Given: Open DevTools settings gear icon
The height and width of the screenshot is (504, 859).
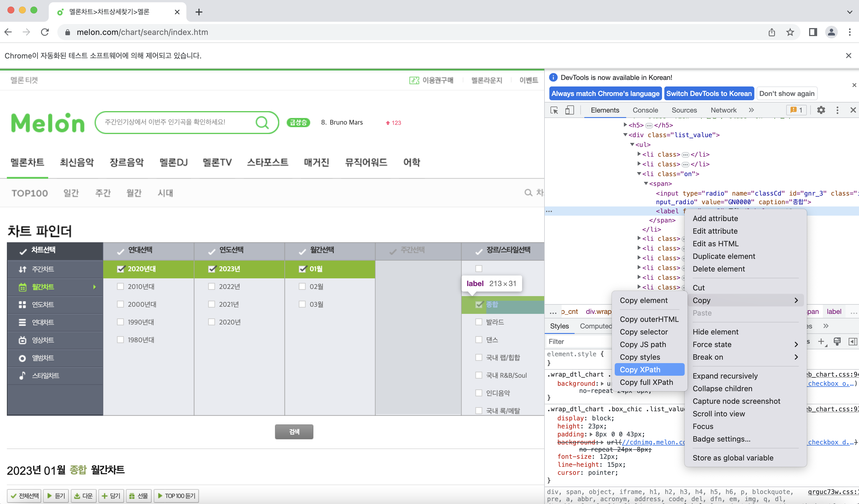Looking at the screenshot, I should tap(821, 110).
